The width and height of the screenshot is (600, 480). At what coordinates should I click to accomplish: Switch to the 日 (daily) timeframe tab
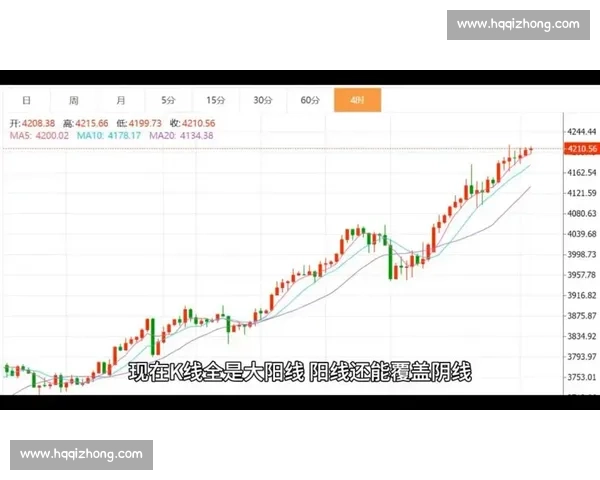[27, 100]
